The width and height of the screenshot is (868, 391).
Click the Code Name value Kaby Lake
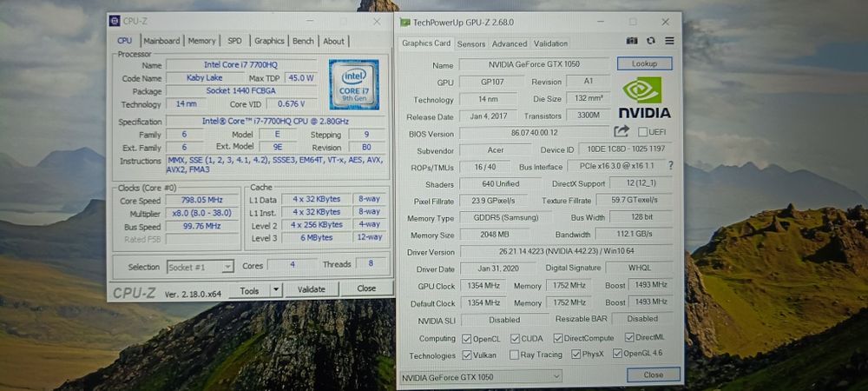click(x=204, y=78)
